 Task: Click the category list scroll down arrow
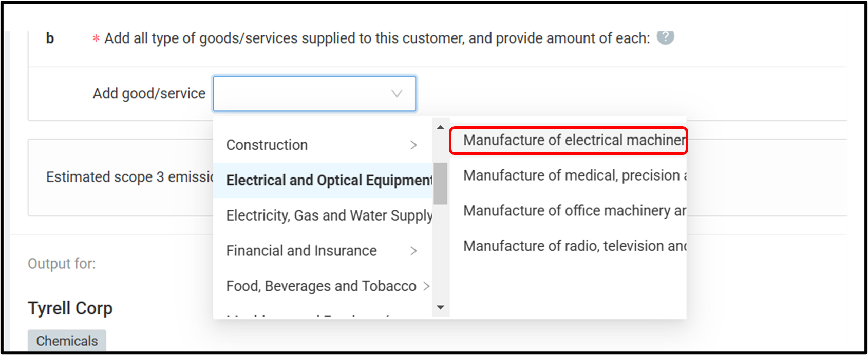pyautogui.click(x=440, y=307)
